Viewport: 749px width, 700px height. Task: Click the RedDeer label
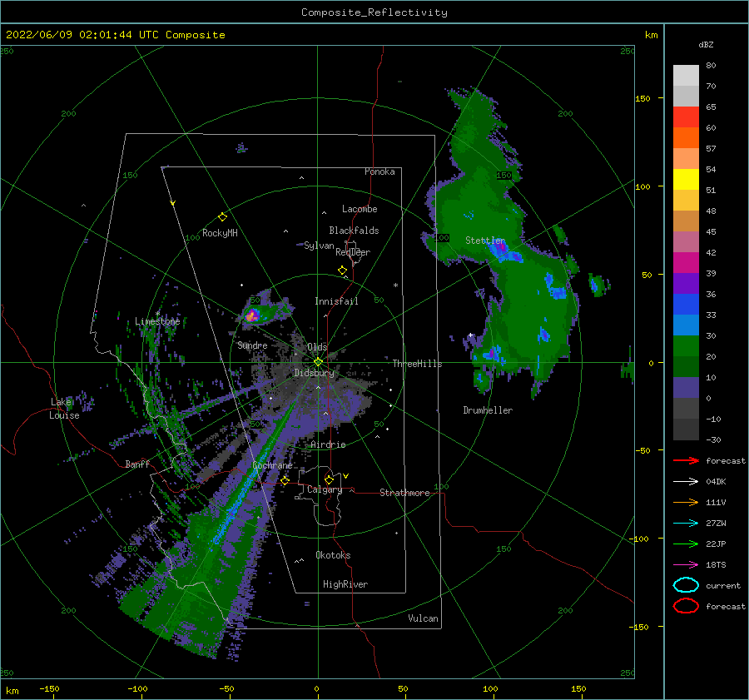click(353, 252)
